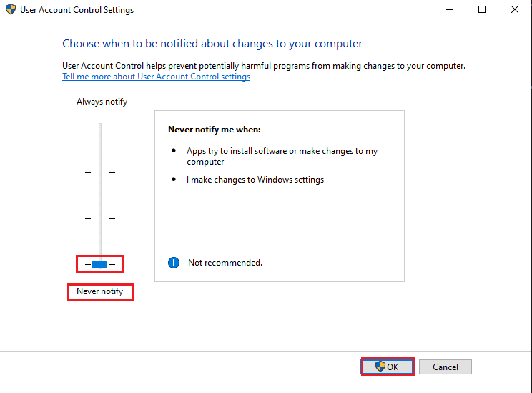Click the blue slider thumb at Never notify
This screenshot has height=393, width=532.
click(x=100, y=265)
